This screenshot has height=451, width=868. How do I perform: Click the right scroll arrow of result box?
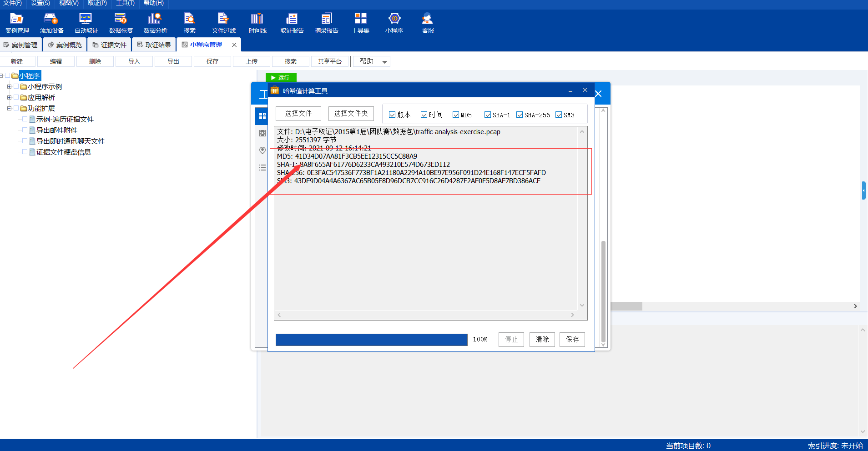572,315
